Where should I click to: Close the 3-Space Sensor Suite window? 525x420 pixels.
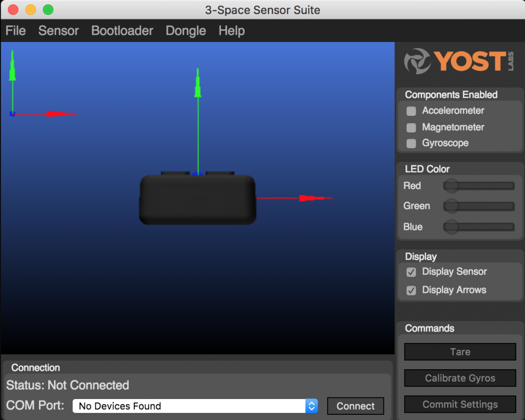(13, 10)
